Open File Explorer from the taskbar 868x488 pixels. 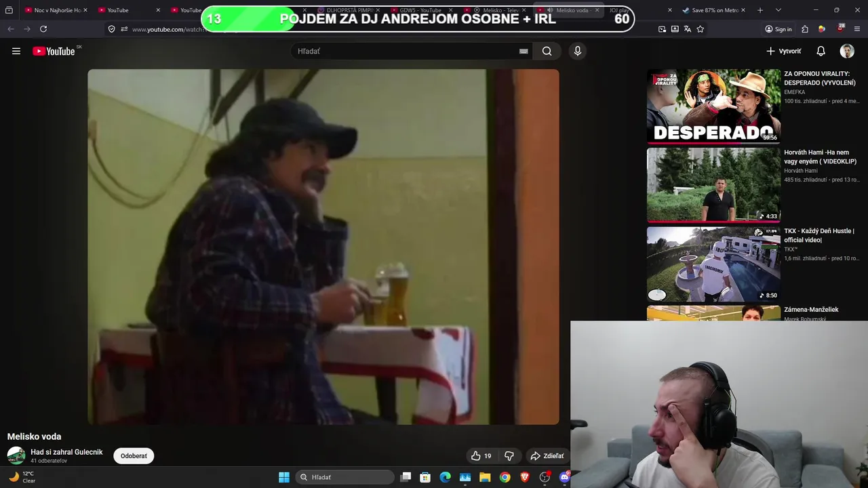(x=485, y=477)
